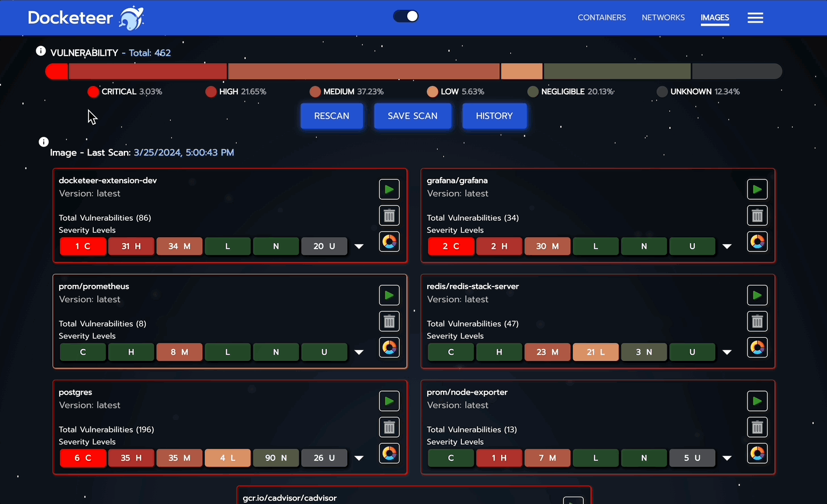The height and width of the screenshot is (504, 827).
Task: Open pie chart for grafana/grafana
Action: pos(757,242)
